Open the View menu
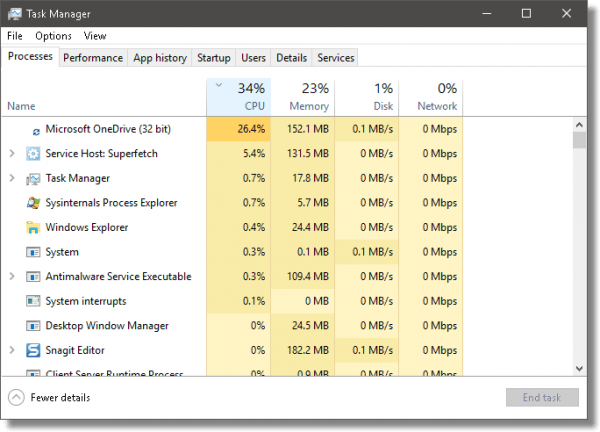This screenshot has width=600, height=432. point(95,36)
